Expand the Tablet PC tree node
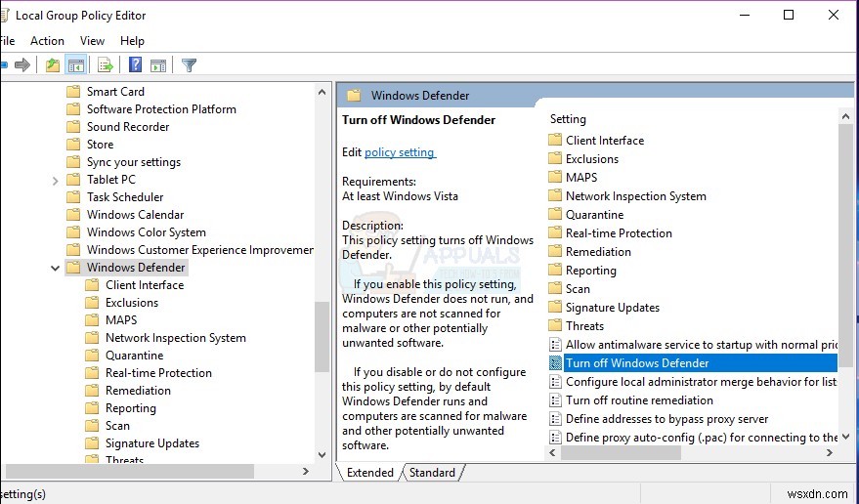This screenshot has width=859, height=504. (55, 181)
